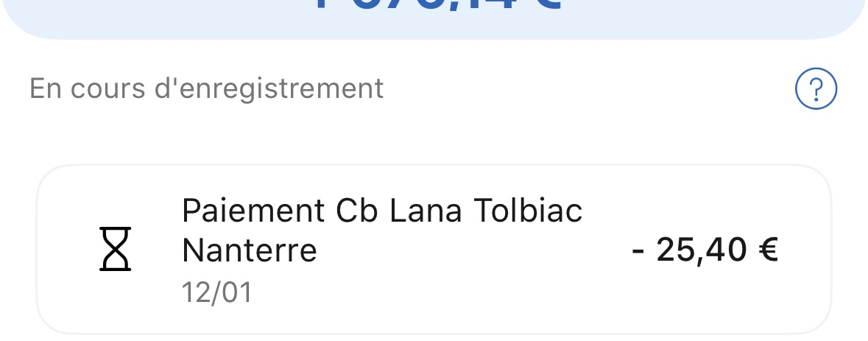The image size is (868, 341).
Task: Click the word Nanterre in the transaction
Action: [x=249, y=250]
